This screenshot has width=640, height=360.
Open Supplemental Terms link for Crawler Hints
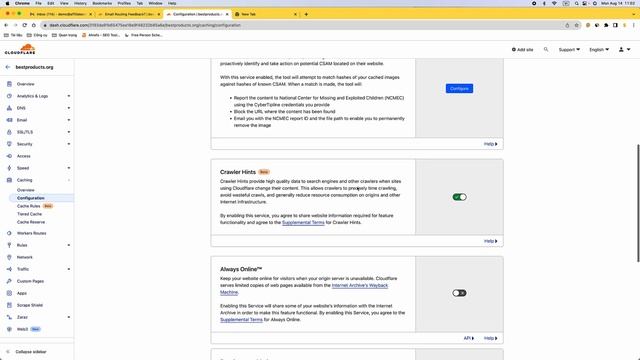(303, 222)
